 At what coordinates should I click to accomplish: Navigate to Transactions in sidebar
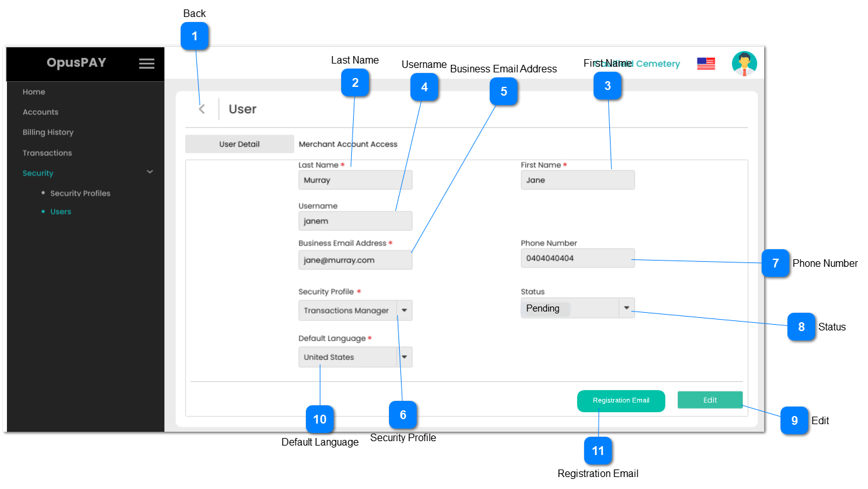[x=47, y=153]
